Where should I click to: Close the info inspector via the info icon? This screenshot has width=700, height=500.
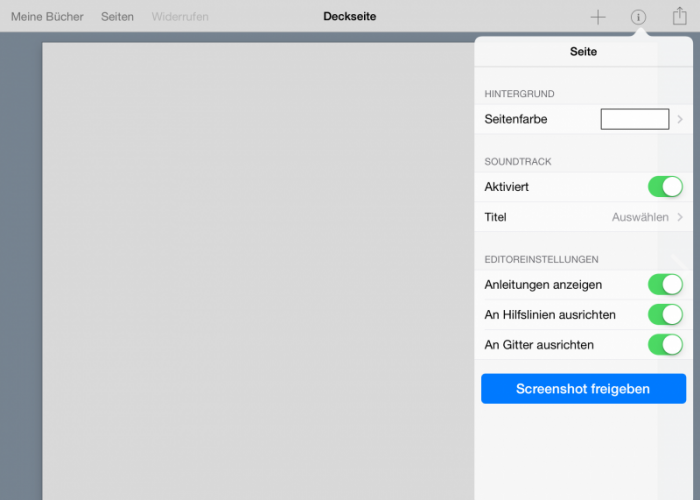click(638, 17)
